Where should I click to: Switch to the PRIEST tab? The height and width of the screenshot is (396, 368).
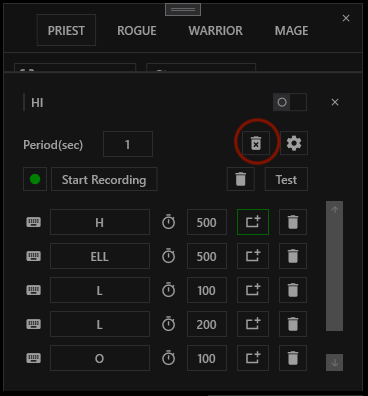coord(66,30)
